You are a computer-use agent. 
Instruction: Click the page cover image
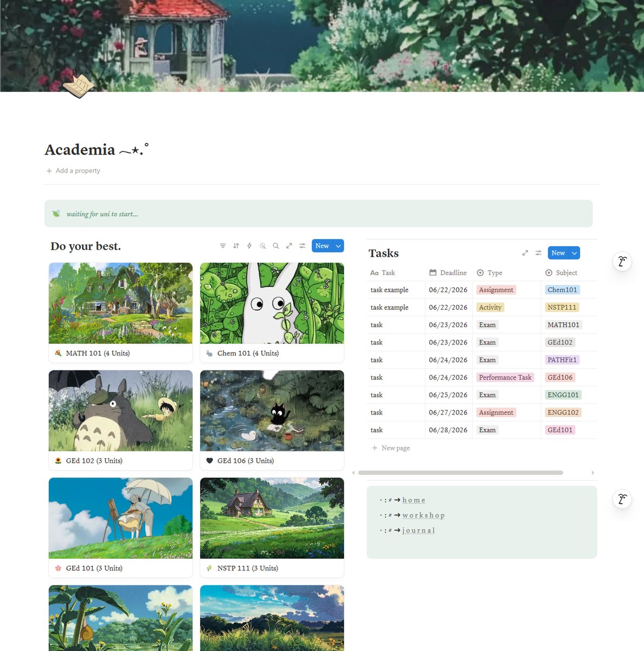pyautogui.click(x=322, y=46)
